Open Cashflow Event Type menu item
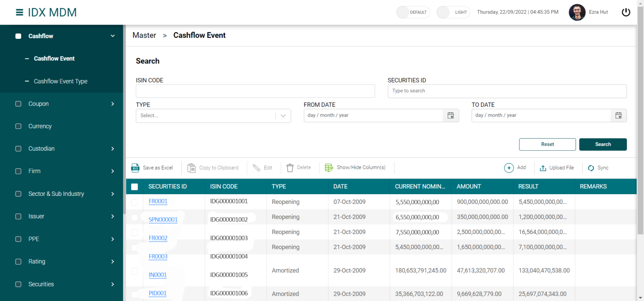This screenshot has width=644, height=301. [60, 81]
